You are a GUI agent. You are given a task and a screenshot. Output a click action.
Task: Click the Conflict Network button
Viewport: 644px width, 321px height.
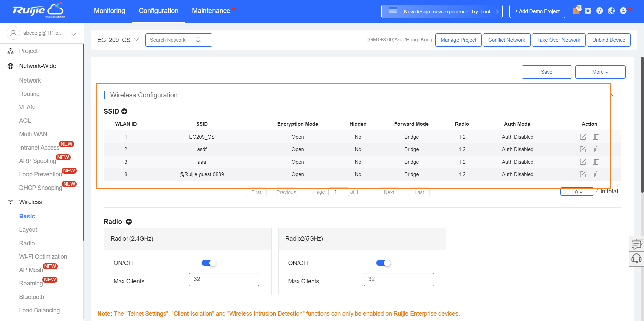[x=507, y=40]
